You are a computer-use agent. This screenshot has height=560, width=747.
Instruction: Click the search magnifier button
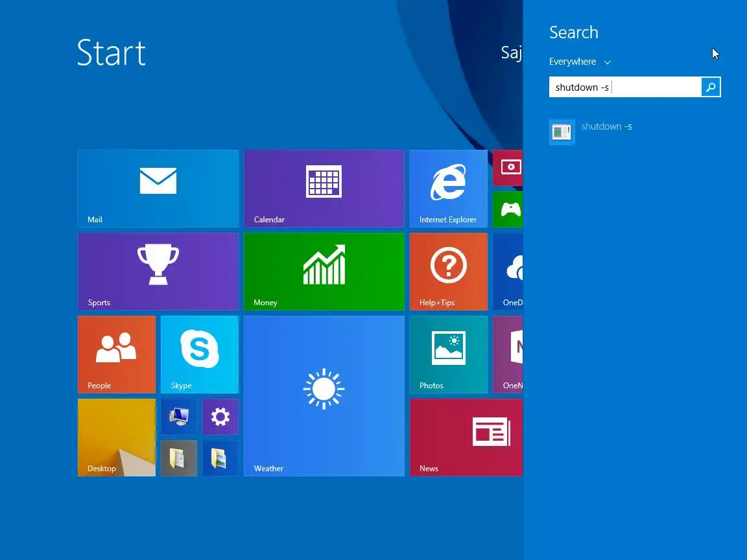[711, 87]
